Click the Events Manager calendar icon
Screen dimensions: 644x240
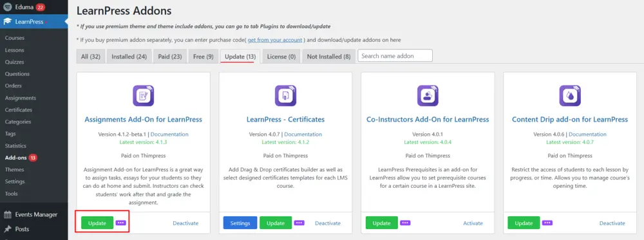tap(7, 214)
